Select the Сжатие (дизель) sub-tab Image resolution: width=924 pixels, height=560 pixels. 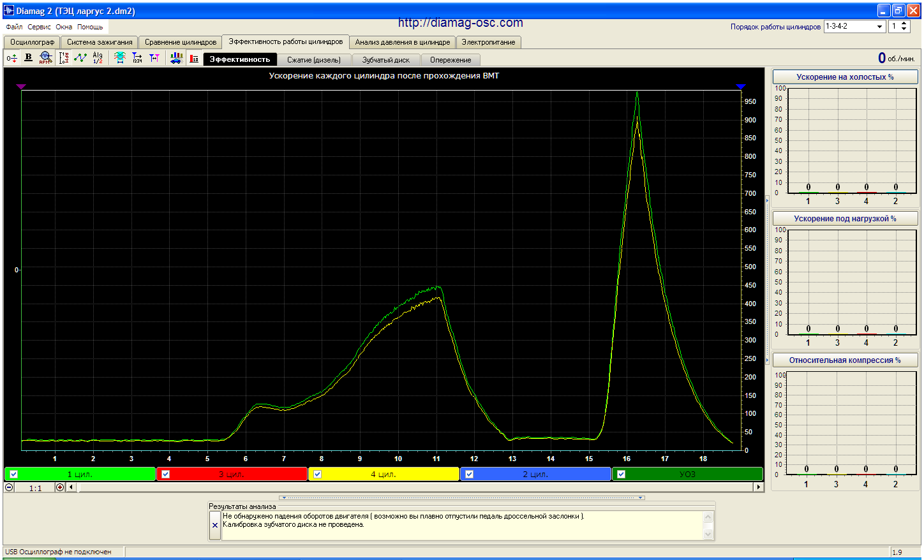coord(314,60)
